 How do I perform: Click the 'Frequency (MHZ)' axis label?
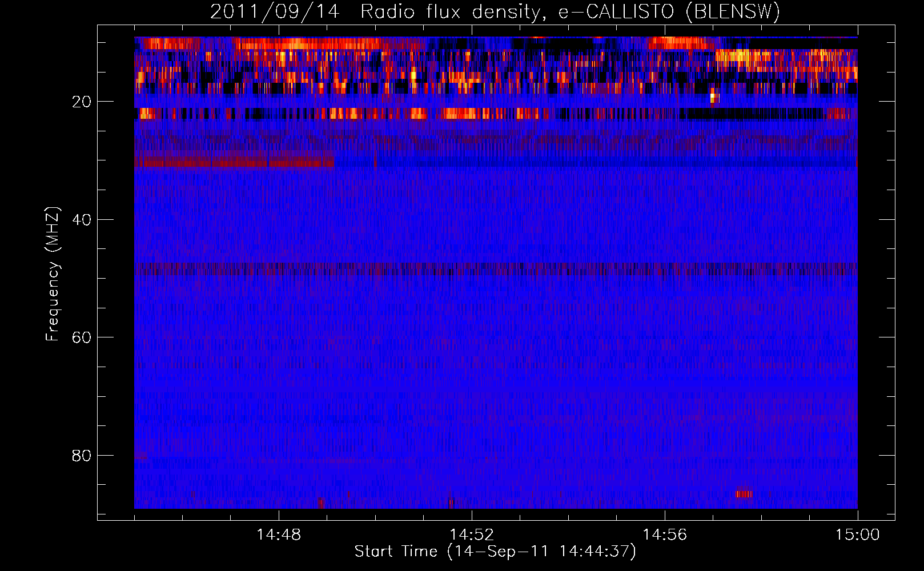pos(53,274)
